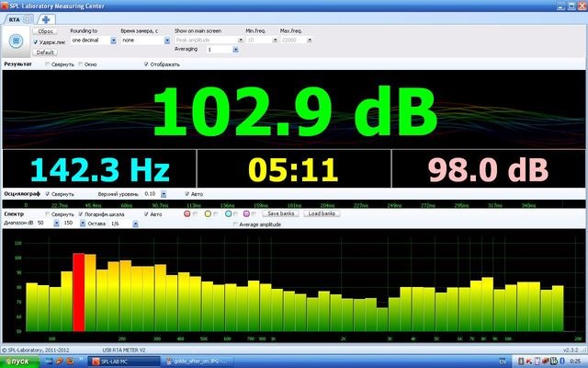This screenshot has width=588, height=368.
Task: Open the Время замера dropdown
Action: (x=167, y=40)
